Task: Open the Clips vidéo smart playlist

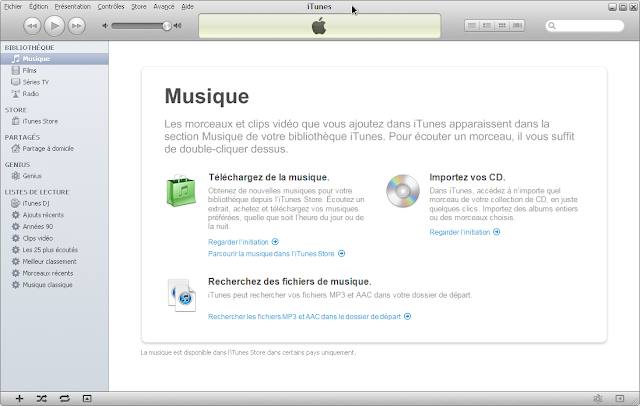Action: (54, 238)
